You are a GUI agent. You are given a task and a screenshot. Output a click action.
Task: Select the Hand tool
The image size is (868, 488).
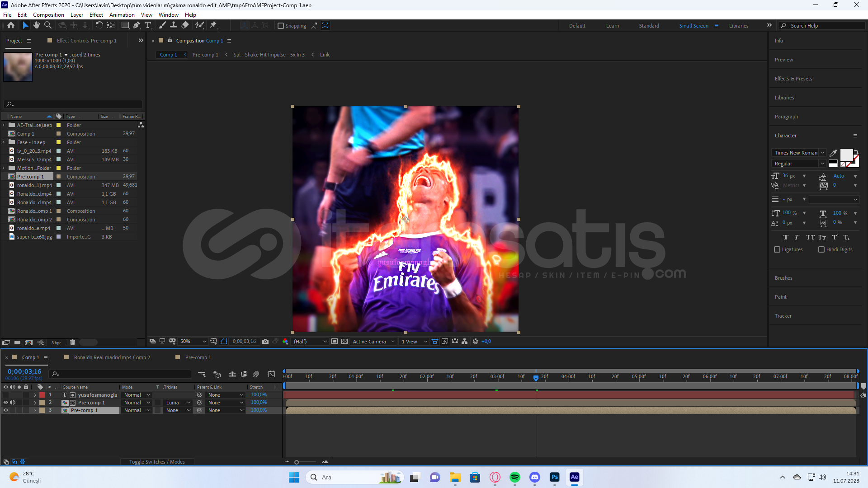coord(37,25)
